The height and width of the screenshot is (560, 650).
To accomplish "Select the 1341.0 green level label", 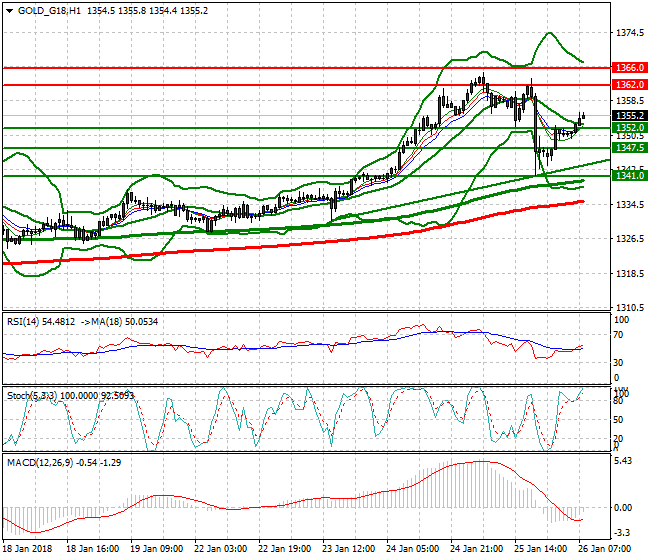I will [x=627, y=175].
